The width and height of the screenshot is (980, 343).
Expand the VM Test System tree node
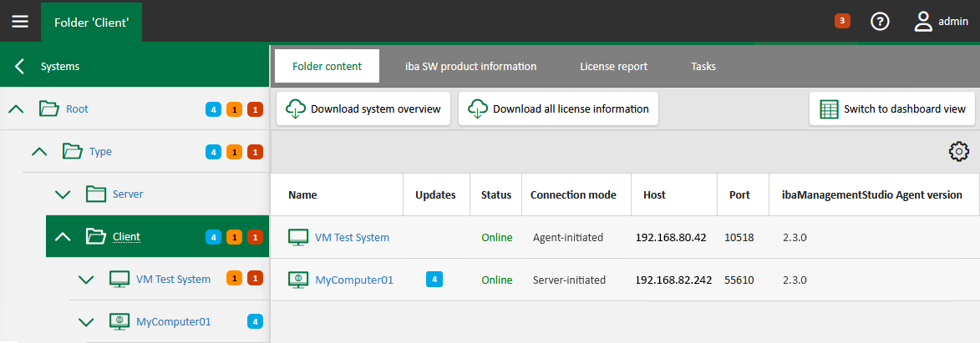(86, 279)
